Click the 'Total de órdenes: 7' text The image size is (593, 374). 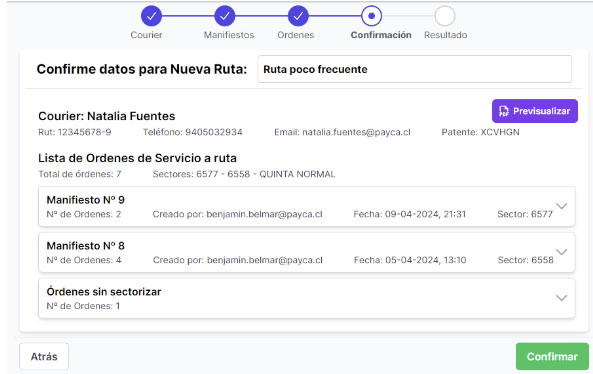click(x=79, y=174)
